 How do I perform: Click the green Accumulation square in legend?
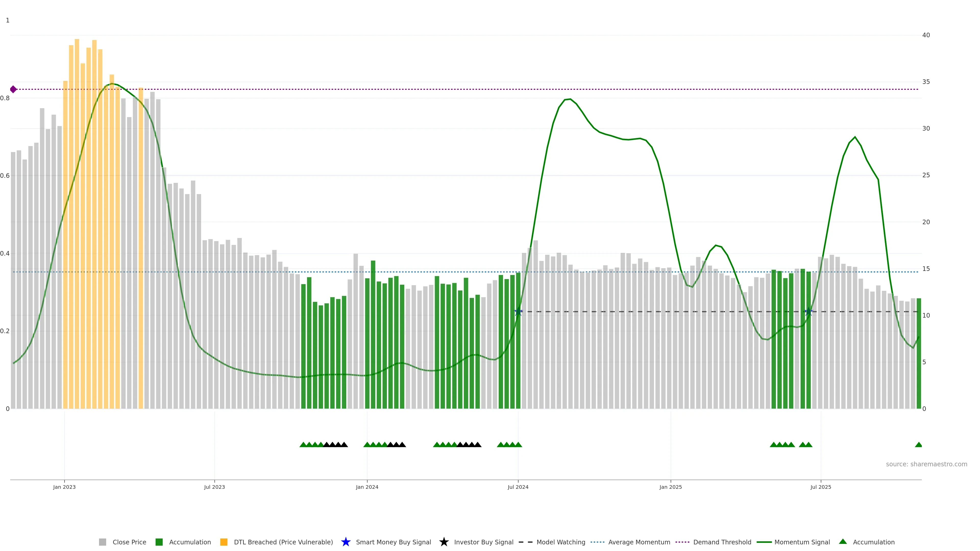(159, 542)
